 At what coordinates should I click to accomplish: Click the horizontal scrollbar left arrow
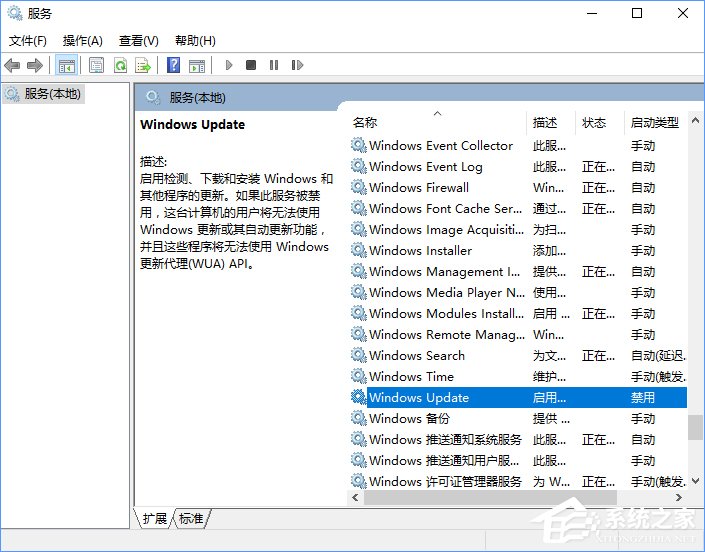pos(356,497)
